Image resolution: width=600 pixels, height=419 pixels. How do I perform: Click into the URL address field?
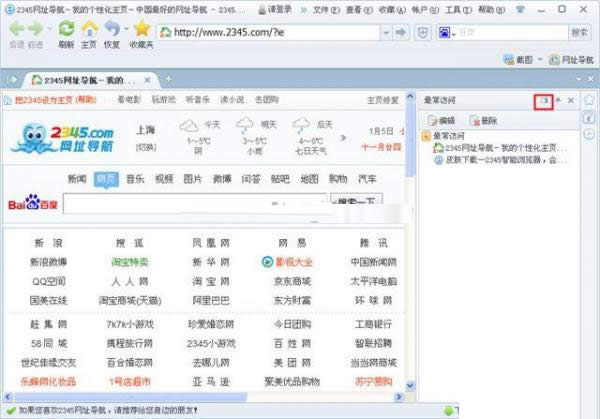[x=269, y=33]
